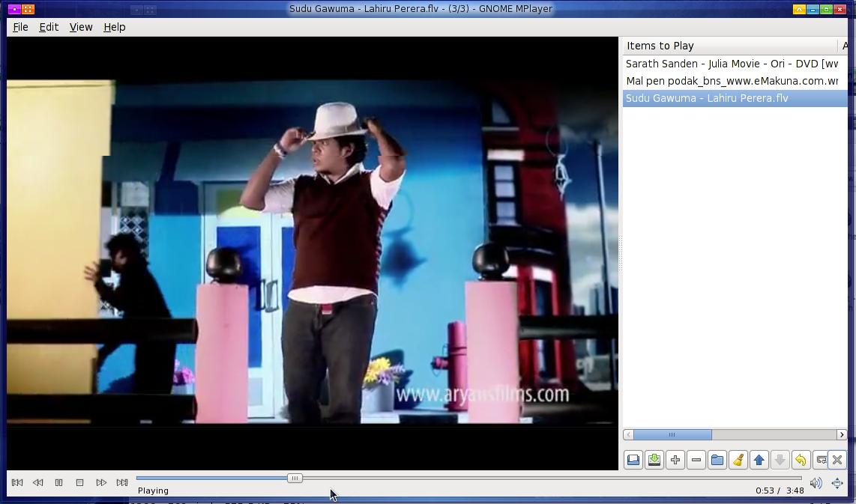Image resolution: width=856 pixels, height=504 pixels.
Task: Click the 0:53 / 3:48 time display
Action: [780, 491]
